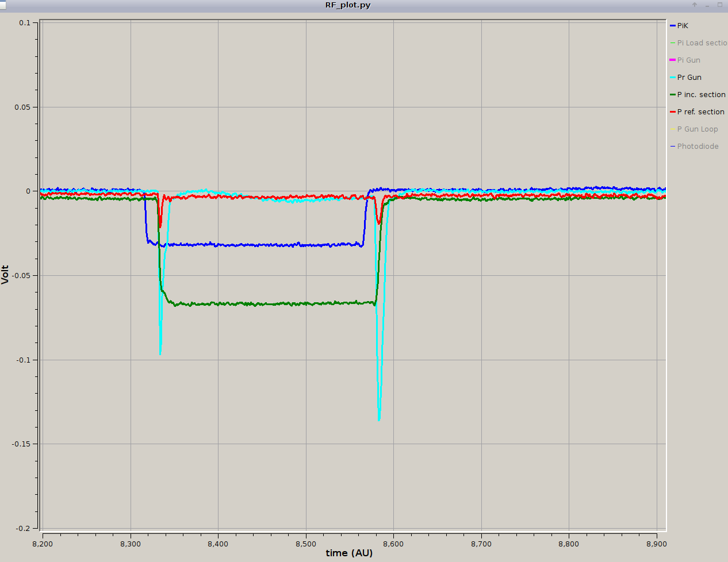The height and width of the screenshot is (562, 728).
Task: Hide the Pr Gun curve via legend label
Action: 689,78
